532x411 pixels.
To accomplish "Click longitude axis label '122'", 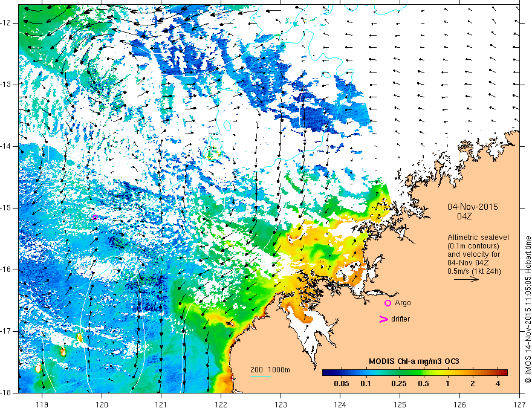I will [x=221, y=404].
